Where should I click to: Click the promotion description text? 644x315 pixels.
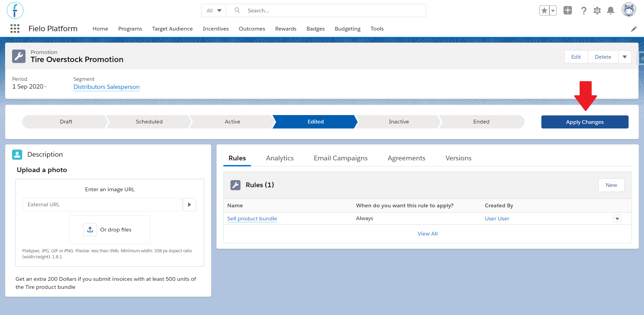[106, 283]
